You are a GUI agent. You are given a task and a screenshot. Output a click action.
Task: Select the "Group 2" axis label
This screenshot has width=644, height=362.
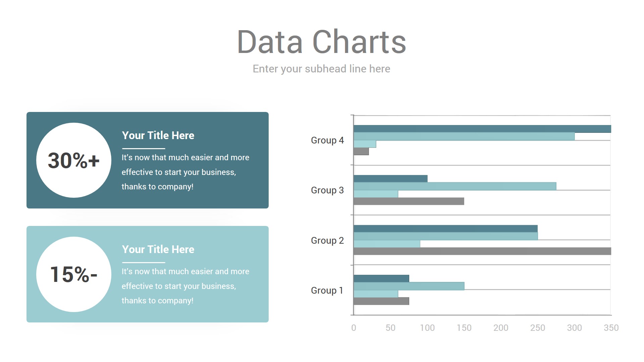click(x=327, y=240)
